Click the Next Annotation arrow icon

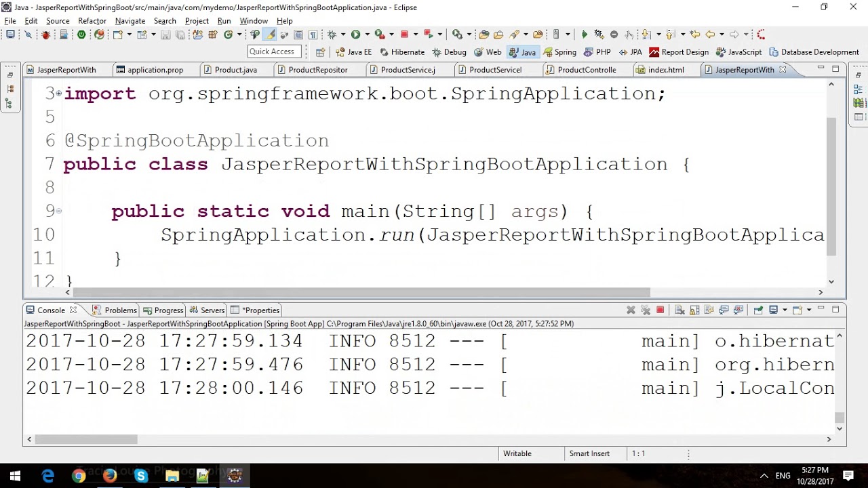click(646, 34)
